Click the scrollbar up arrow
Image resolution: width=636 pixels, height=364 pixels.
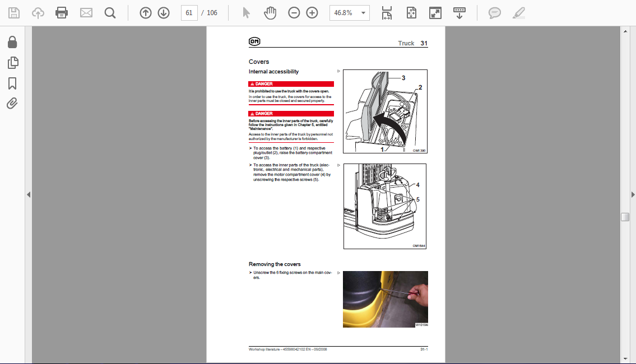click(x=625, y=31)
